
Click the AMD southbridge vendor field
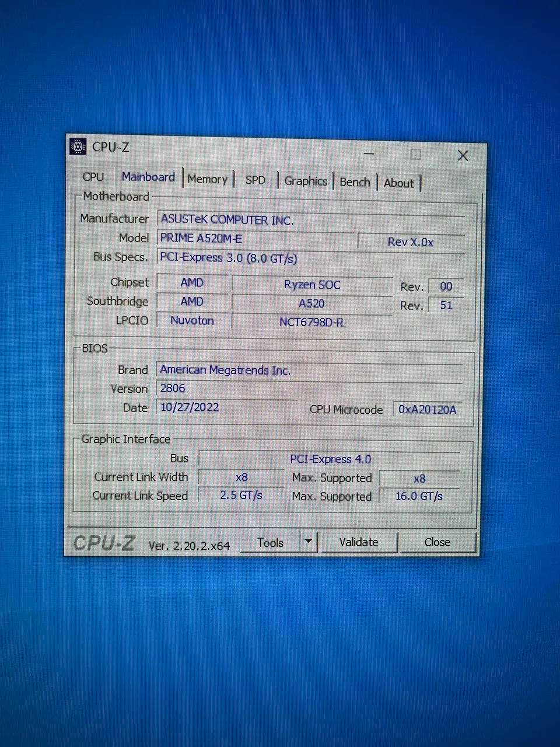[x=192, y=302]
